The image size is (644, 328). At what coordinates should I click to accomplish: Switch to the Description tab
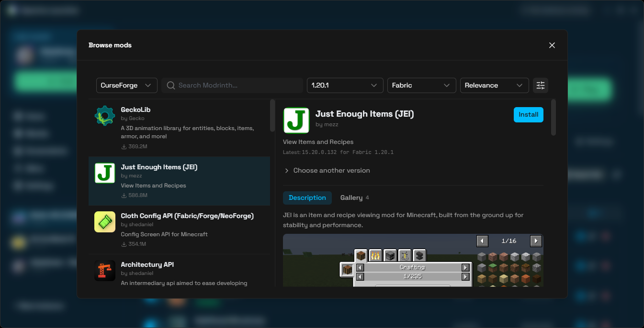pos(307,198)
